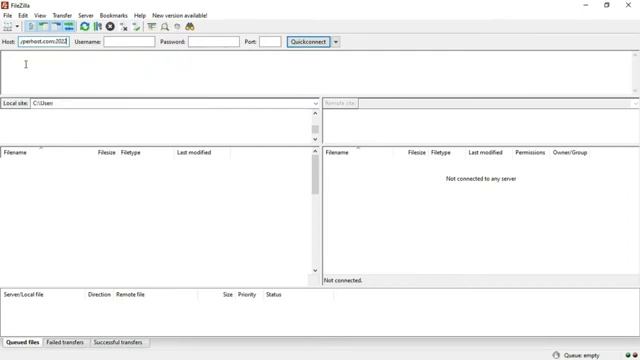Click inside the Local site path box
640x360 pixels.
click(171, 104)
